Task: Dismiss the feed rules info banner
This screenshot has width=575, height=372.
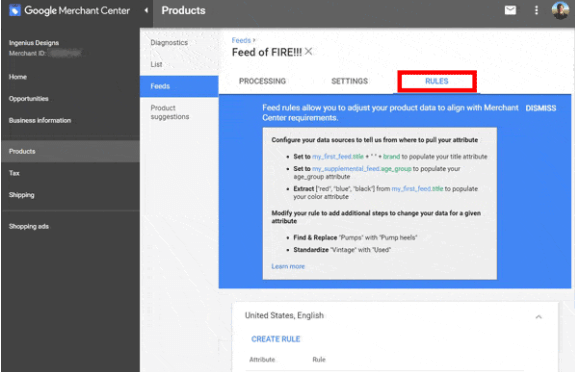Action: 541,108
